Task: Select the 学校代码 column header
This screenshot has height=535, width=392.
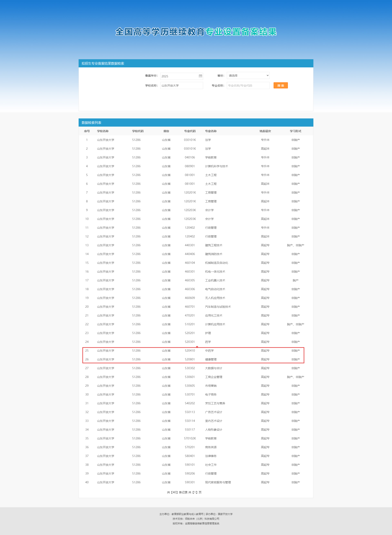Action: tap(138, 131)
